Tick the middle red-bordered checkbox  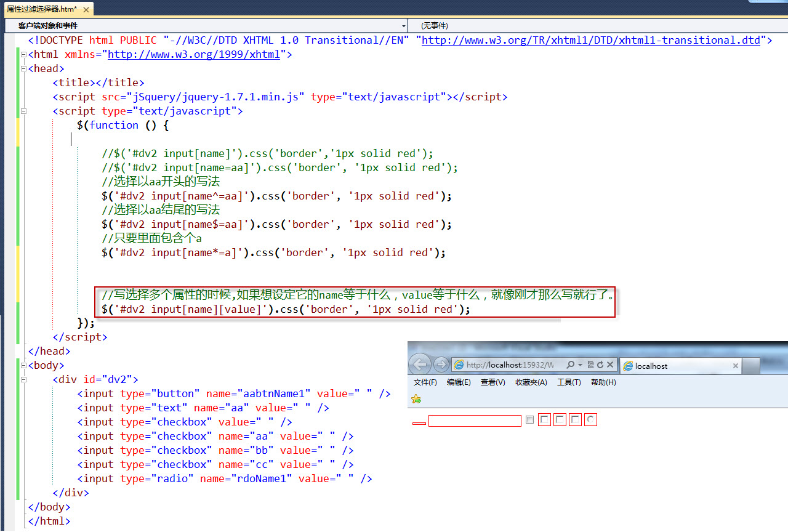pos(560,420)
